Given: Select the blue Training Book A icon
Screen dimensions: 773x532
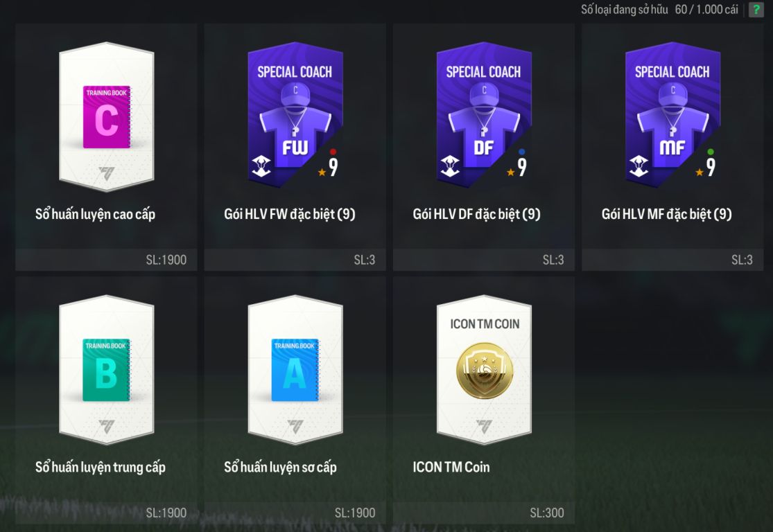Looking at the screenshot, I should (295, 370).
